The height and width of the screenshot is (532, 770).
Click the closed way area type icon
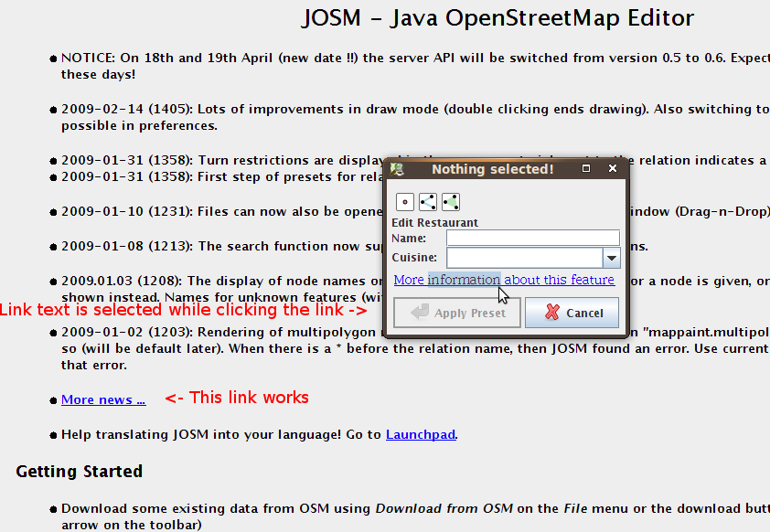[x=451, y=202]
